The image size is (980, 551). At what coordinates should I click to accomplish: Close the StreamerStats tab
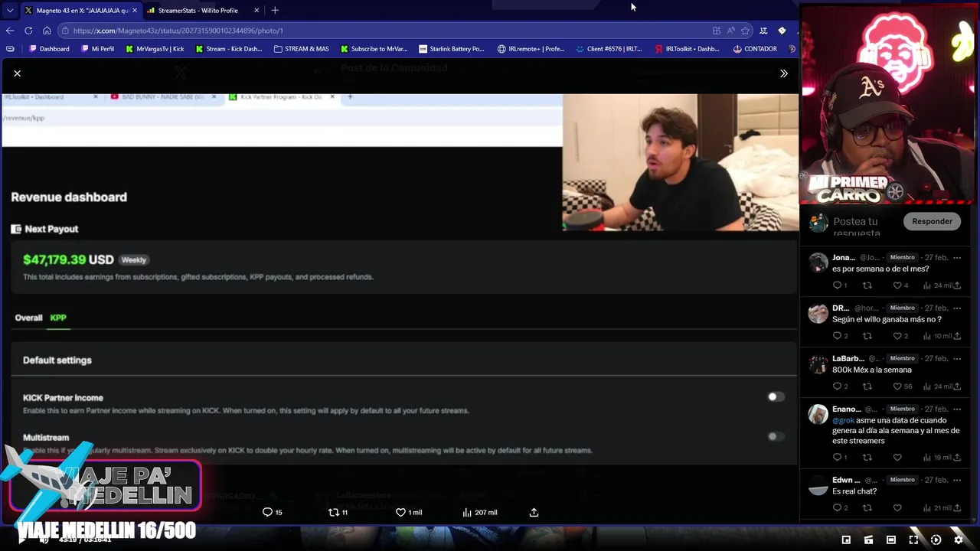pos(256,10)
